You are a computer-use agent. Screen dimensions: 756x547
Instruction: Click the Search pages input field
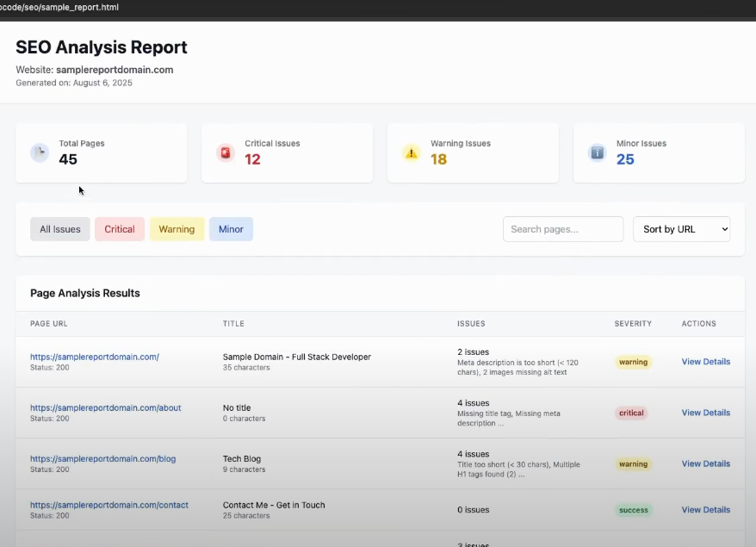point(562,229)
